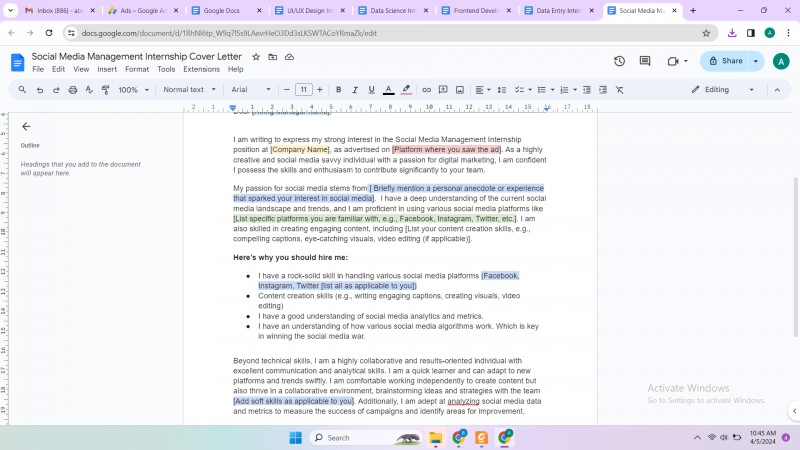Toggle the checklist
Image resolution: width=800 pixels, height=450 pixels.
[519, 90]
